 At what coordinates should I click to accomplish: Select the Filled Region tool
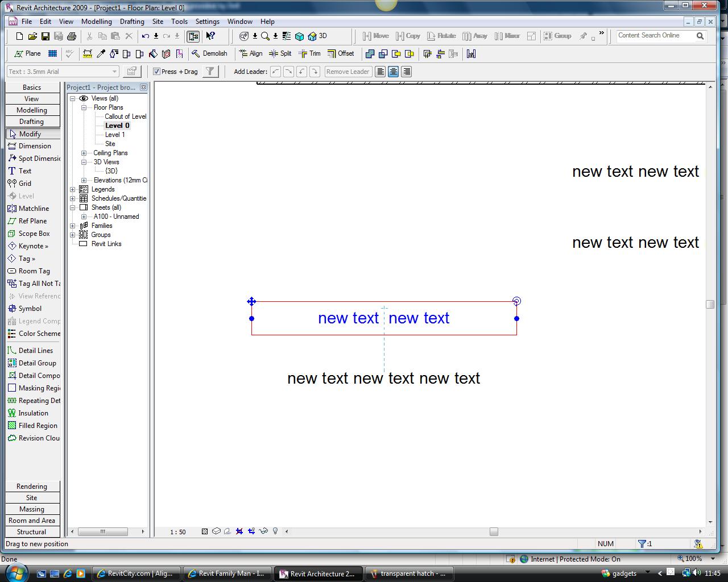pos(32,425)
